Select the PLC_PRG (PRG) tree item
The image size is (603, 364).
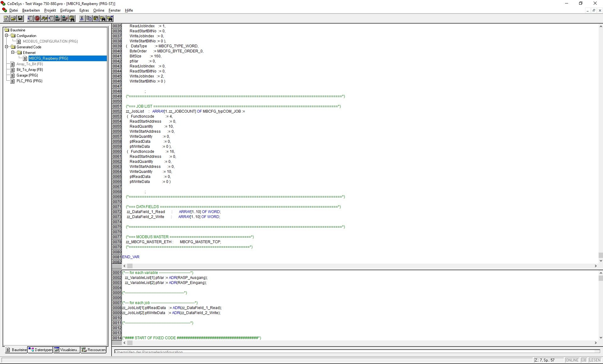click(x=29, y=81)
